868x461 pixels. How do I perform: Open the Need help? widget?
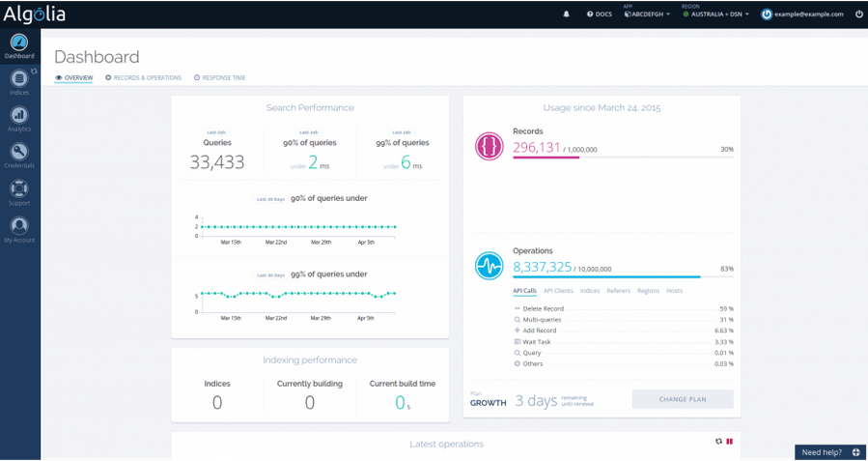pos(830,452)
